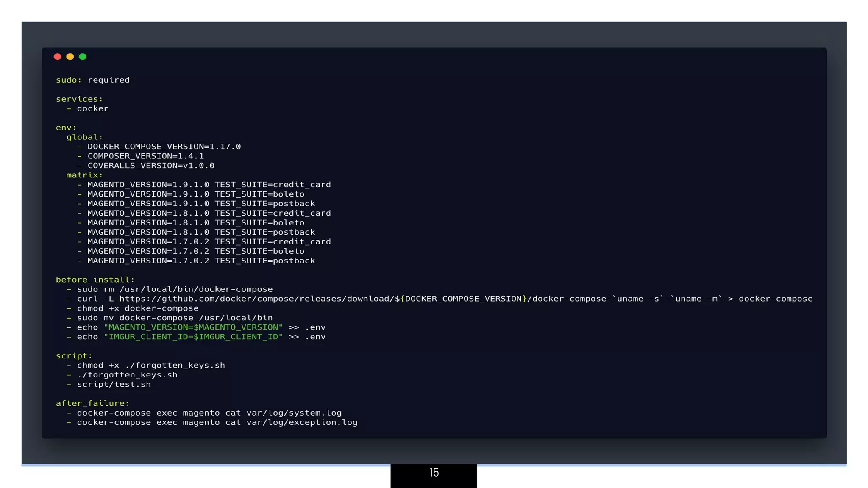This screenshot has height=488, width=868.
Task: Click COMPOSER_VERSION=1.4.1 line
Action: click(x=145, y=156)
